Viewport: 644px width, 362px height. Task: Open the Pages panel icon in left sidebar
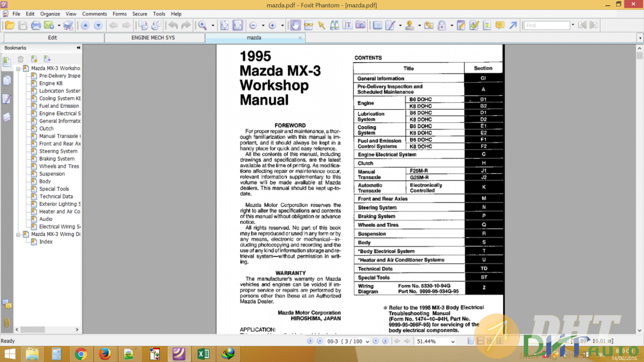coord(7,80)
